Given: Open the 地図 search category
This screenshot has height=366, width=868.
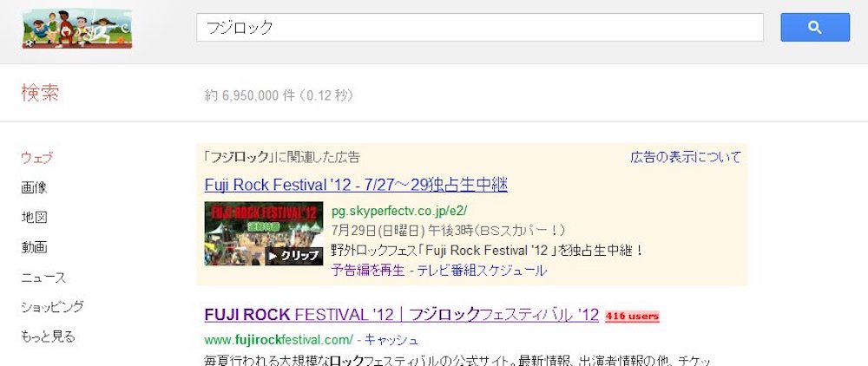Looking at the screenshot, I should 35,218.
